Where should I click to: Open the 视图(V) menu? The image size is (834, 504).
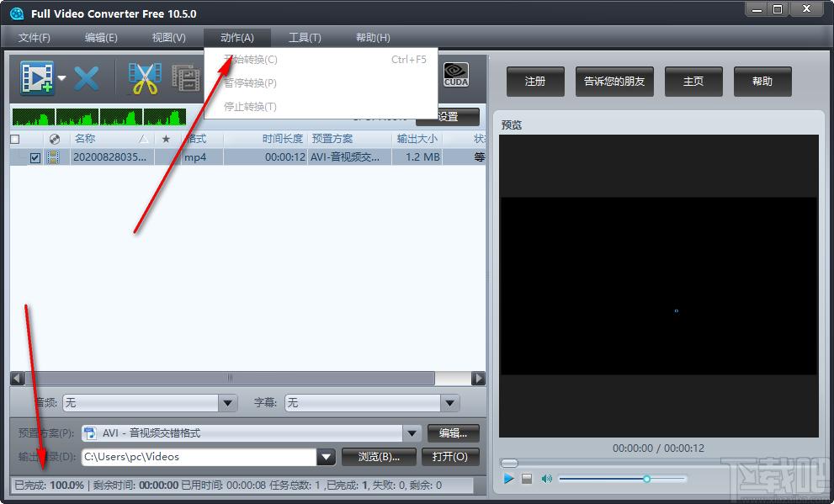tap(168, 38)
